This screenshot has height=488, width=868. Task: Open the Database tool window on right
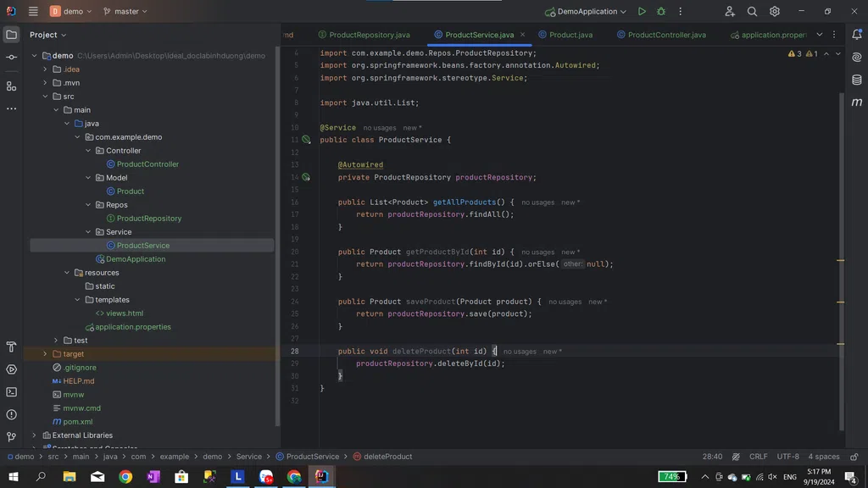pos(857,80)
